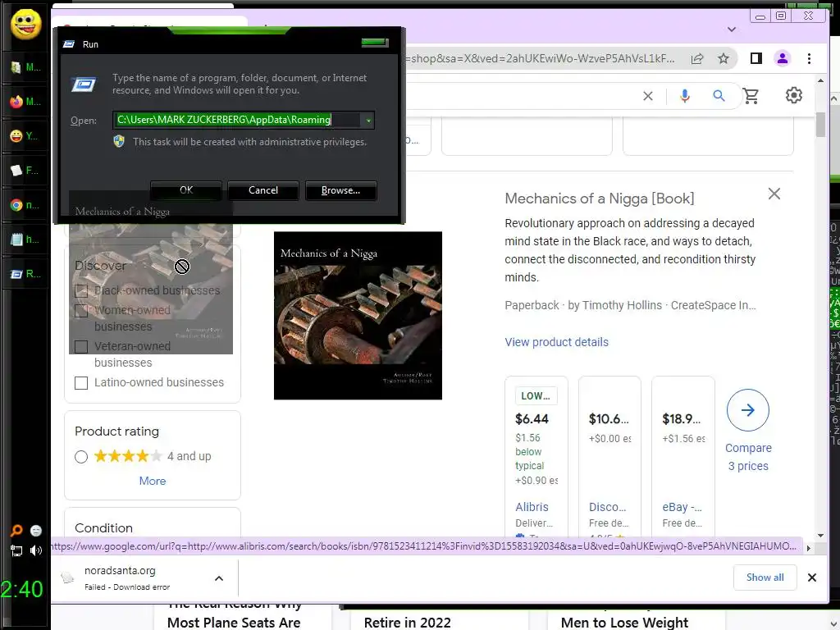Check Black-owned businesses filter
Screen dimensions: 840x630
pyautogui.click(x=81, y=291)
